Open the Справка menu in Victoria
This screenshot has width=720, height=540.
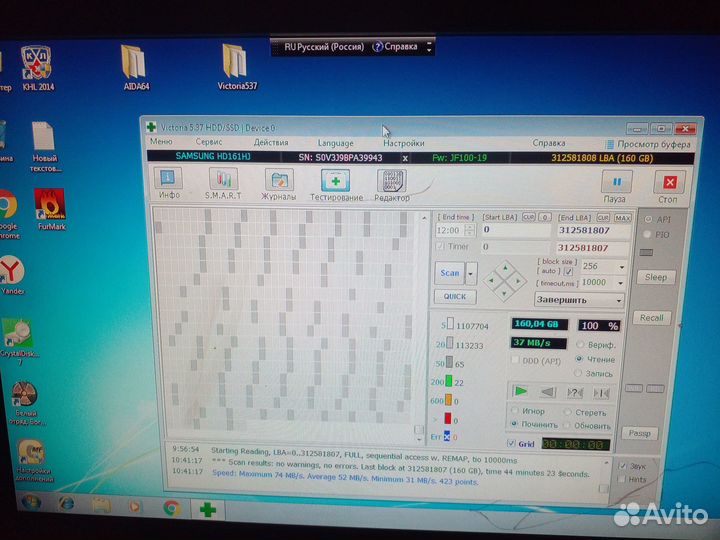(549, 143)
